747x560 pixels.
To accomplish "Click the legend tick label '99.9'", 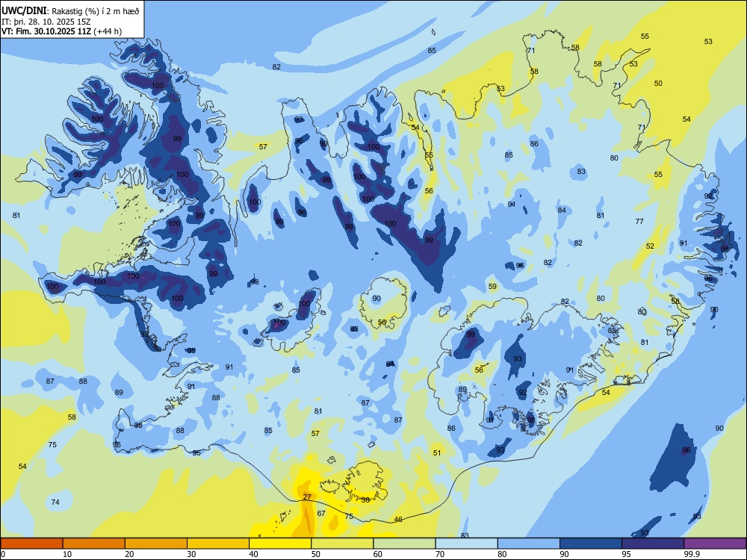I will point(692,554).
